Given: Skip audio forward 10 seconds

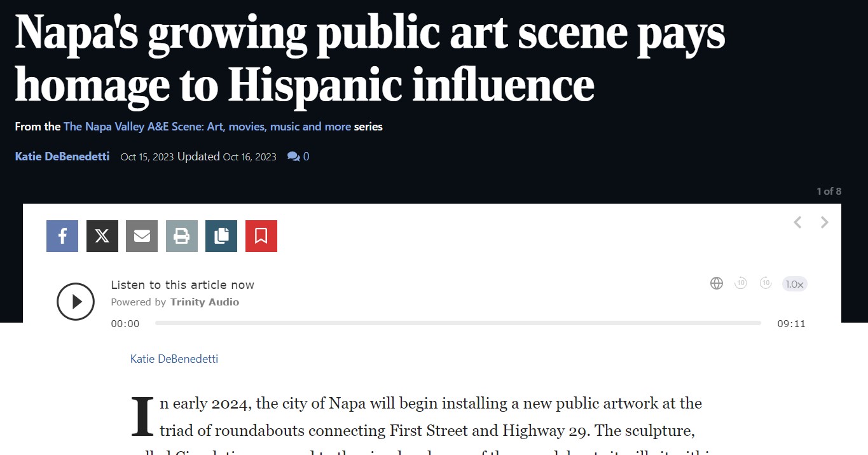Looking at the screenshot, I should [766, 284].
